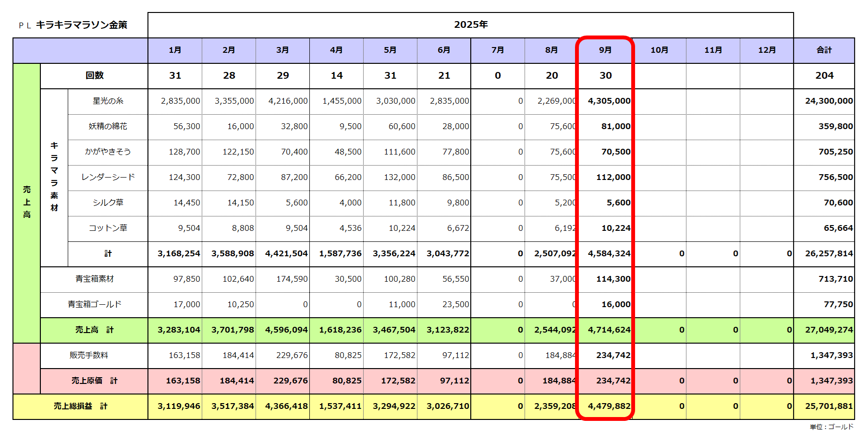Select the 回数 row label
Image resolution: width=868 pixels, height=442 pixels.
[x=94, y=75]
